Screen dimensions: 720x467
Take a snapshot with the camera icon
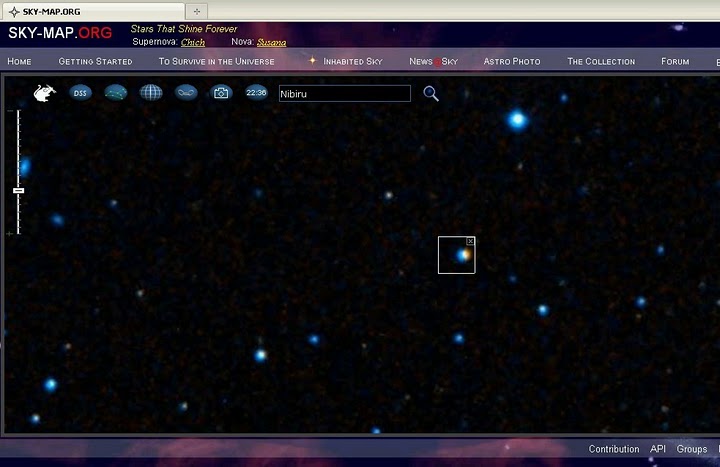221,93
